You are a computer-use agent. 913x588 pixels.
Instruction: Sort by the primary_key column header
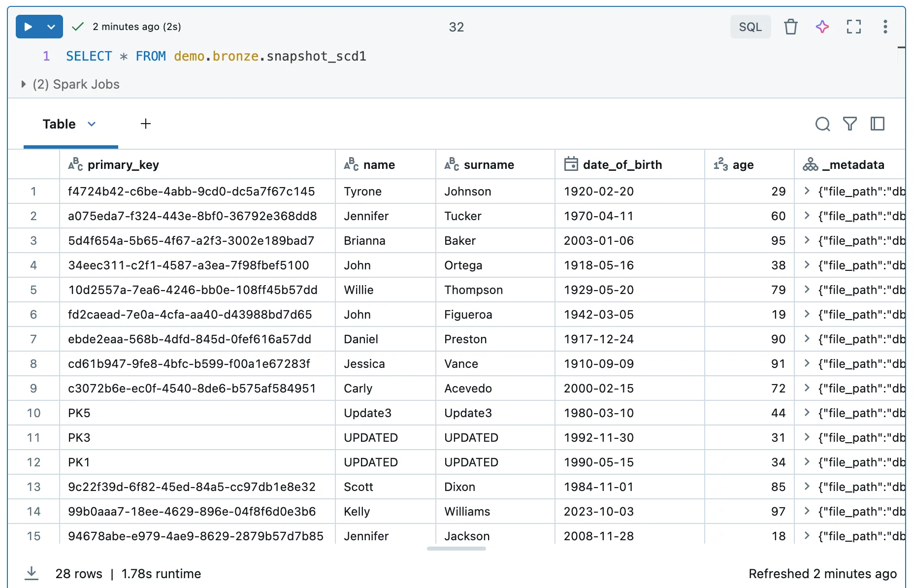point(123,165)
